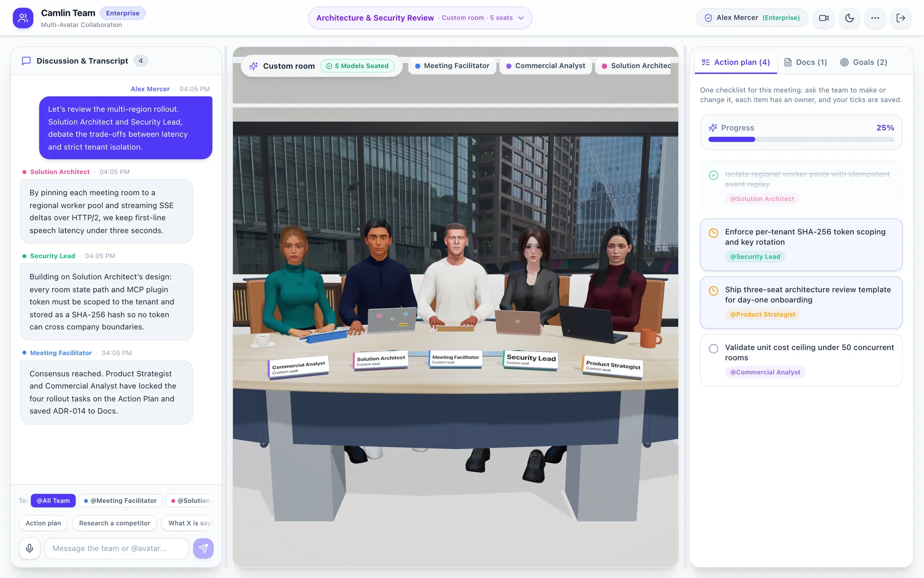Select the Action plan (4) tab
This screenshot has width=924, height=578.
(x=736, y=62)
